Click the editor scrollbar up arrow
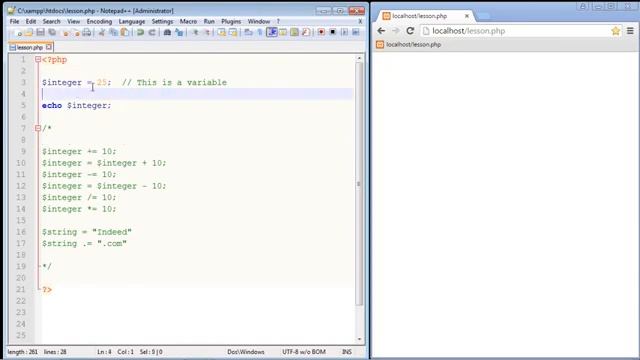640x360 pixels. pyautogui.click(x=359, y=58)
